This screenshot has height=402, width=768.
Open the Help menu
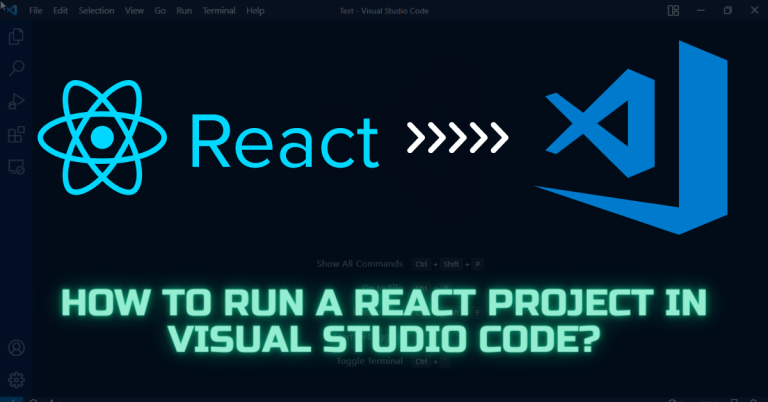[x=256, y=10]
